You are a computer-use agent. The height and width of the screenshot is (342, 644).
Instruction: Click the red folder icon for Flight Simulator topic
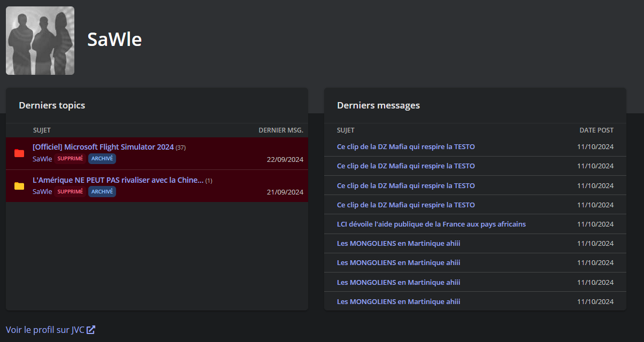(x=19, y=153)
